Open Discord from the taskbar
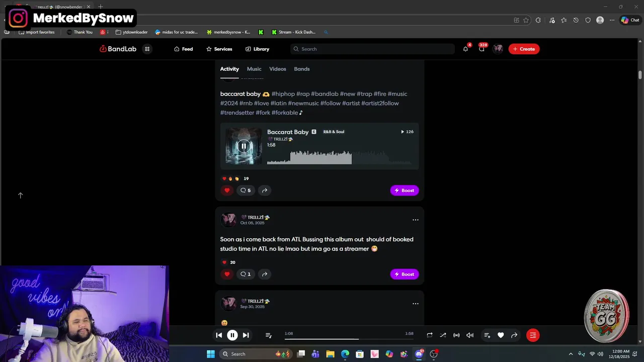644x362 pixels. pos(419,354)
